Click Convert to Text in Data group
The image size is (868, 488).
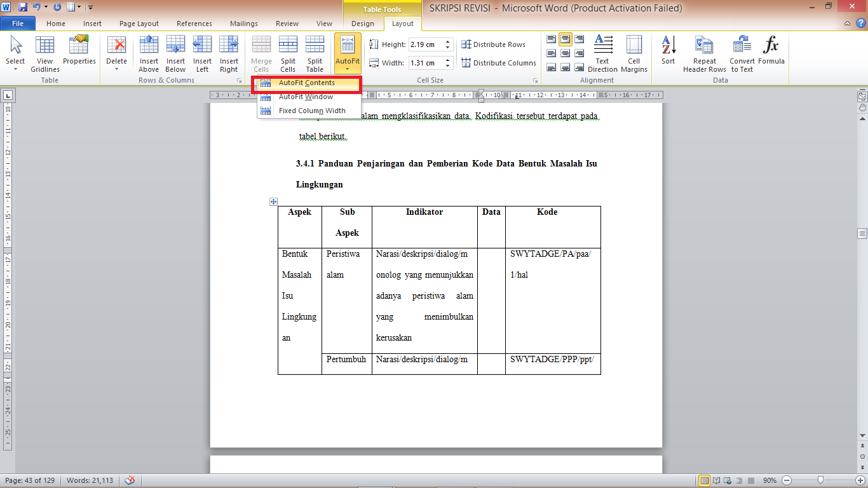point(742,53)
